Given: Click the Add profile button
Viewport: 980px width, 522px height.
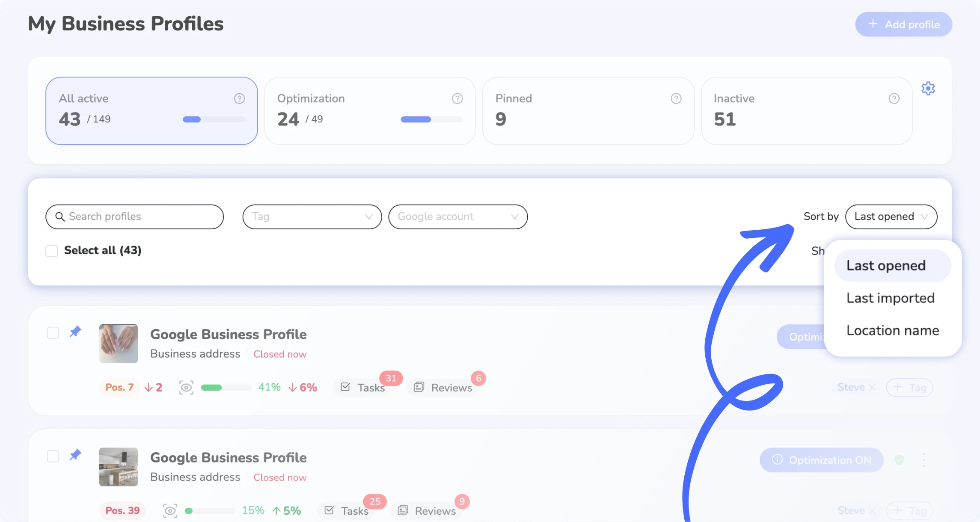Looking at the screenshot, I should coord(903,24).
